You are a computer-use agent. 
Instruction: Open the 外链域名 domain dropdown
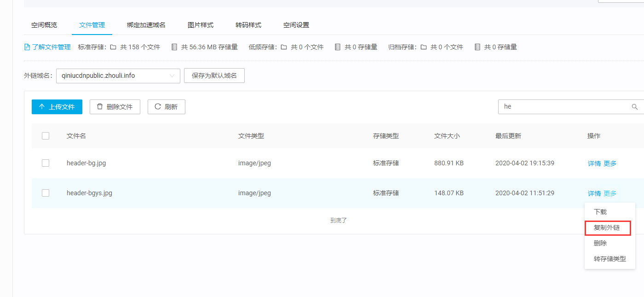tap(118, 76)
